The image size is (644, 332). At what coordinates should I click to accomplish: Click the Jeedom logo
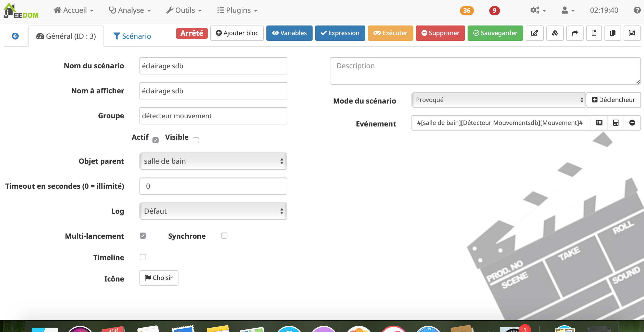point(21,11)
